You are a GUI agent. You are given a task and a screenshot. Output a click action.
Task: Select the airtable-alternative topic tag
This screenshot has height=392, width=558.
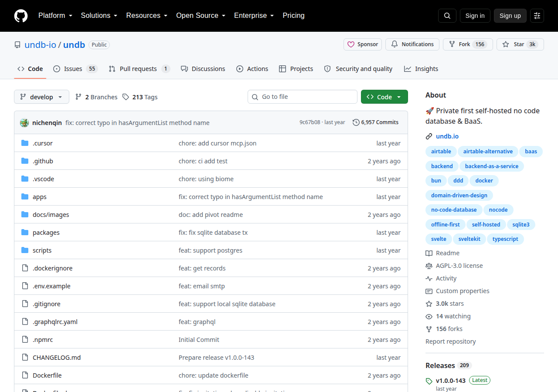point(488,152)
